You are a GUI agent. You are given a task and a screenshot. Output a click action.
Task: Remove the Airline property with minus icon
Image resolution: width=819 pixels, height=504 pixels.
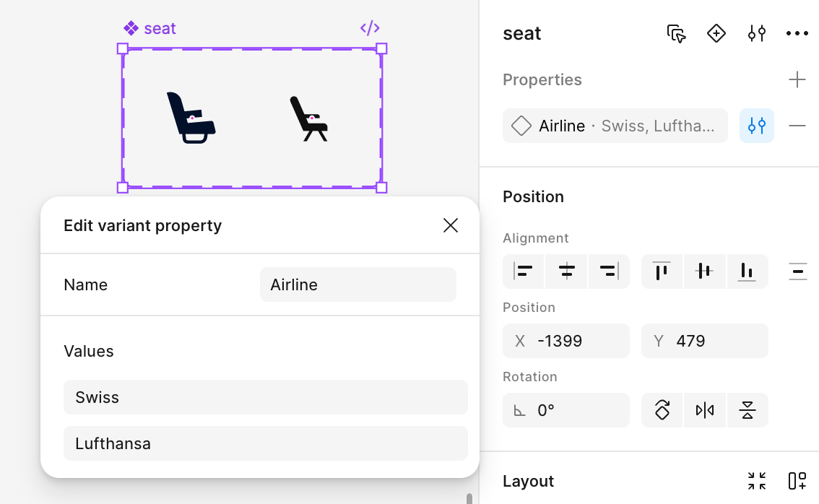(797, 126)
